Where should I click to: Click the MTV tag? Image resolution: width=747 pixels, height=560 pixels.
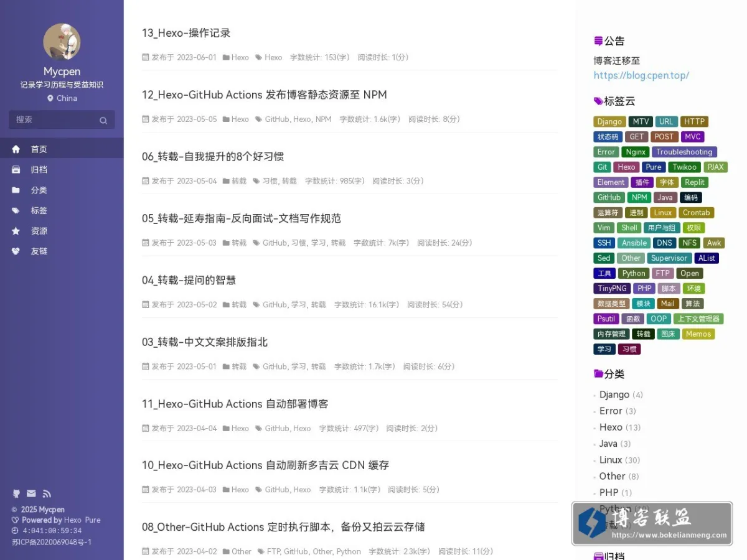pyautogui.click(x=641, y=121)
